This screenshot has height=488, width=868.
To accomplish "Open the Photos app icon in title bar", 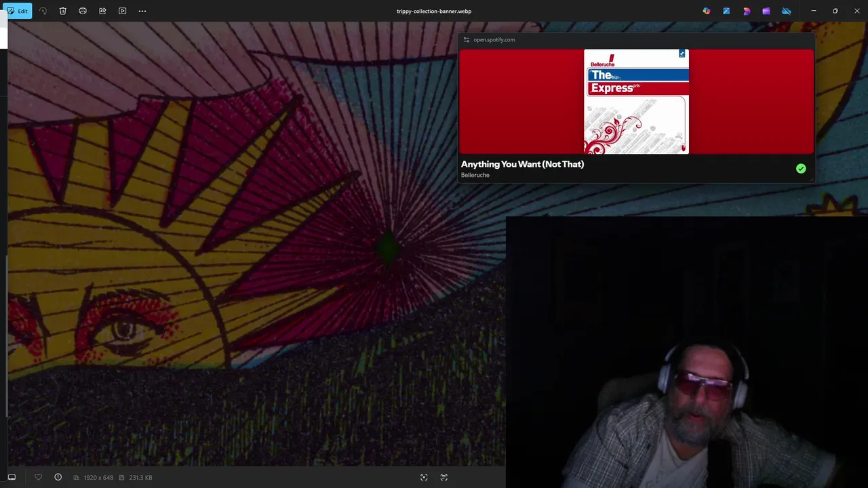I will coord(726,11).
